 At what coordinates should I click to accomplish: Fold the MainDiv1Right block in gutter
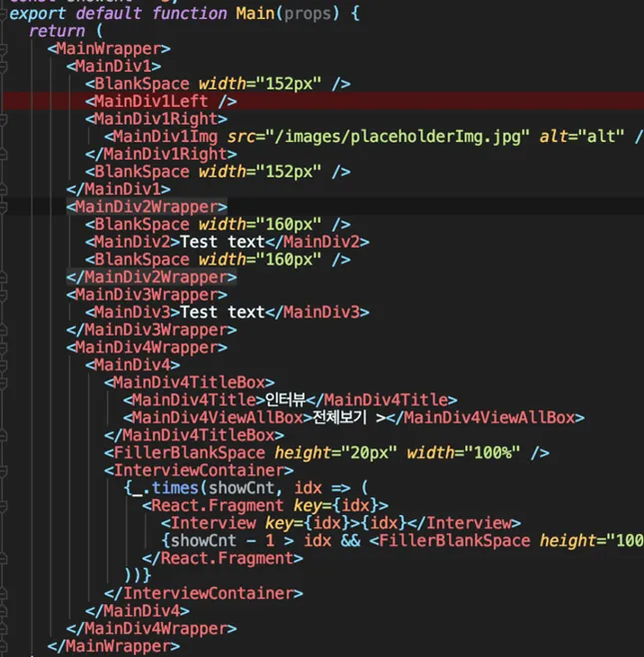tap(4, 119)
